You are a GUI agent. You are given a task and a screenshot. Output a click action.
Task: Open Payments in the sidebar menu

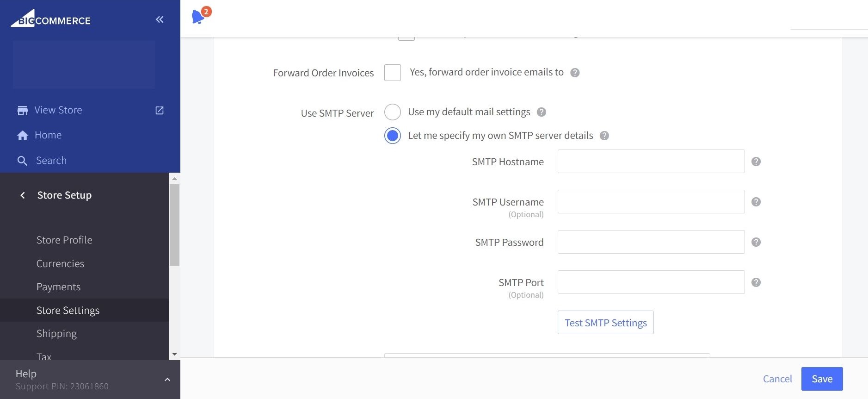tap(58, 287)
